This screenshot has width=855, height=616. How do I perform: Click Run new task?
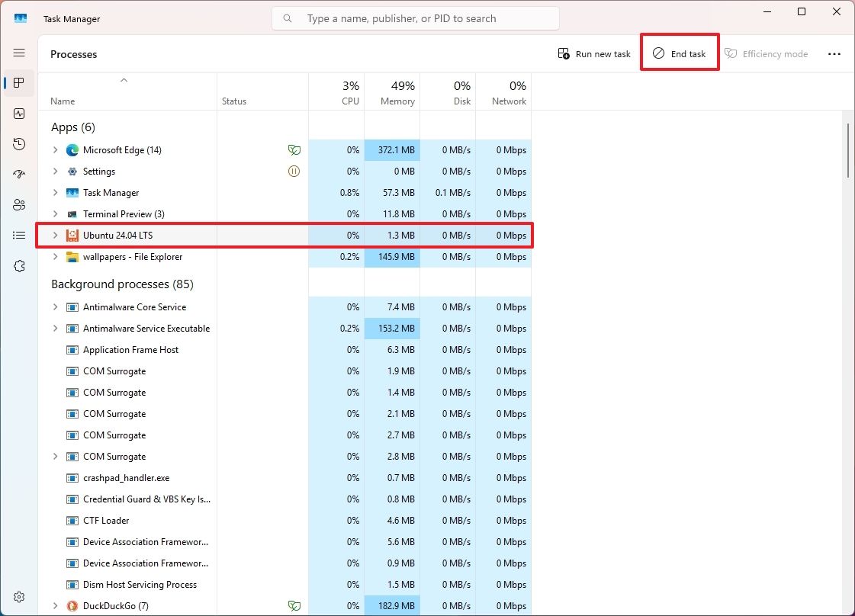(594, 53)
